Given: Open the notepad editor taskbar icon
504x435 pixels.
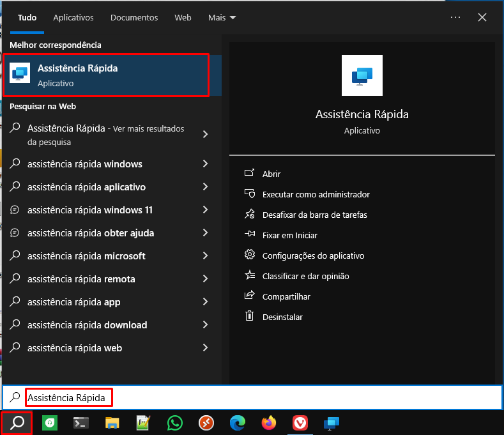Looking at the screenshot, I should tap(143, 423).
